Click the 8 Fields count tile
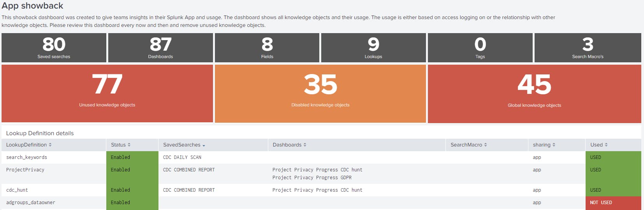Screen dimensions: 644x210 point(267,48)
